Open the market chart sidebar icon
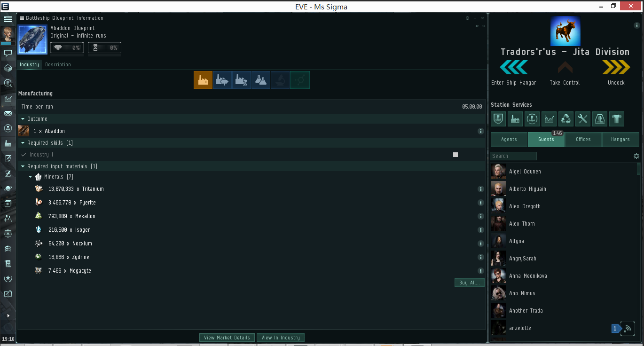The height and width of the screenshot is (346, 644). (x=8, y=98)
